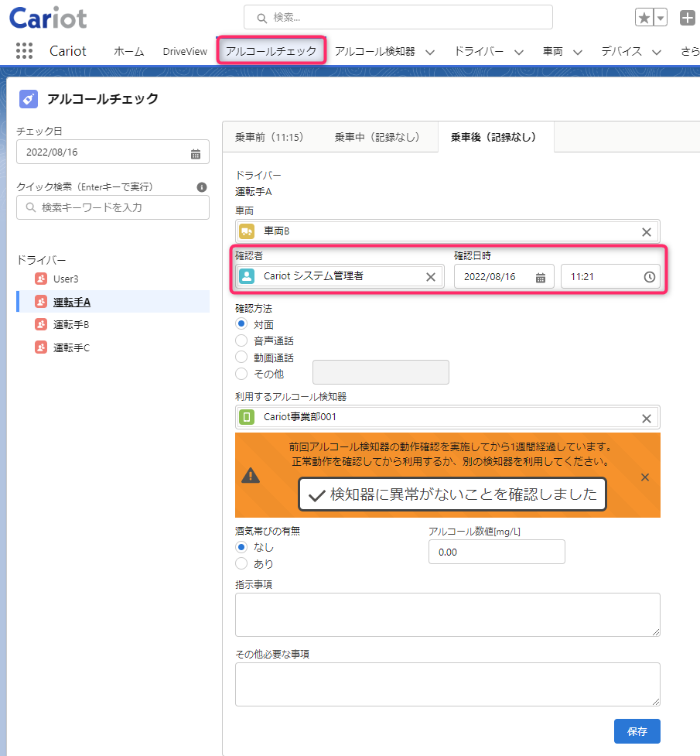Select driver User3 in list
Viewport: 700px width, 756px height.
click(x=66, y=279)
